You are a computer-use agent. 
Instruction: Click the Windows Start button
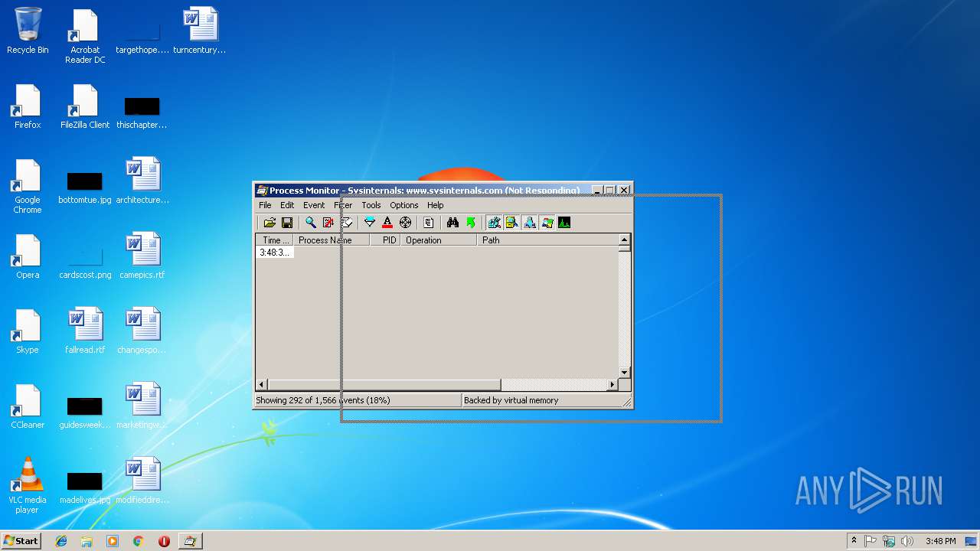pos(21,540)
